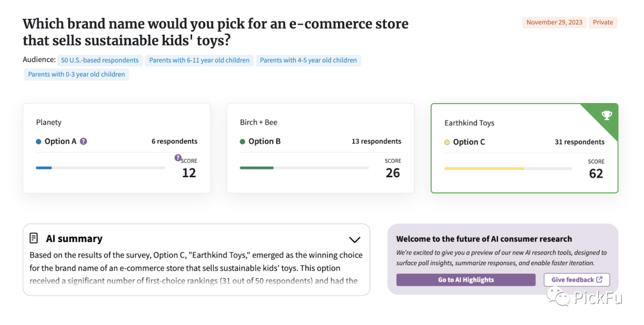Screen dimensions: 644x325
Task: Click the question mark icon above Option A score
Action: (178, 158)
